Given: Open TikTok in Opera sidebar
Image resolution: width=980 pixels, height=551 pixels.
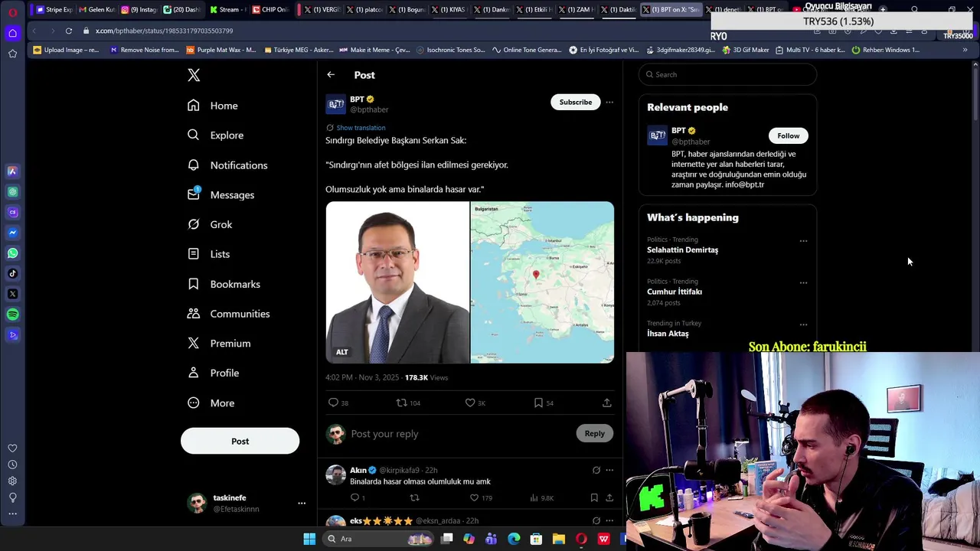Looking at the screenshot, I should (x=12, y=273).
